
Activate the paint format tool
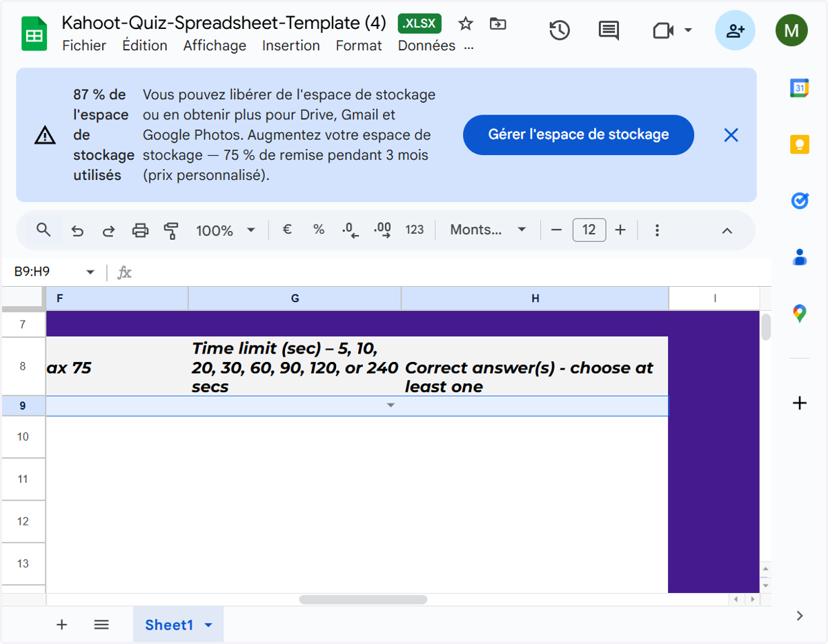click(171, 230)
